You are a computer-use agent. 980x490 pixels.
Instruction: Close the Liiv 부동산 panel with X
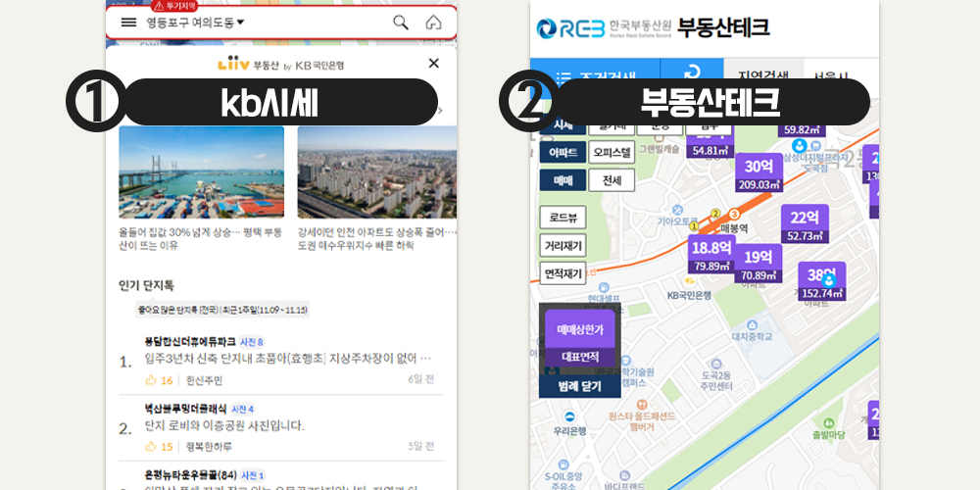[434, 63]
